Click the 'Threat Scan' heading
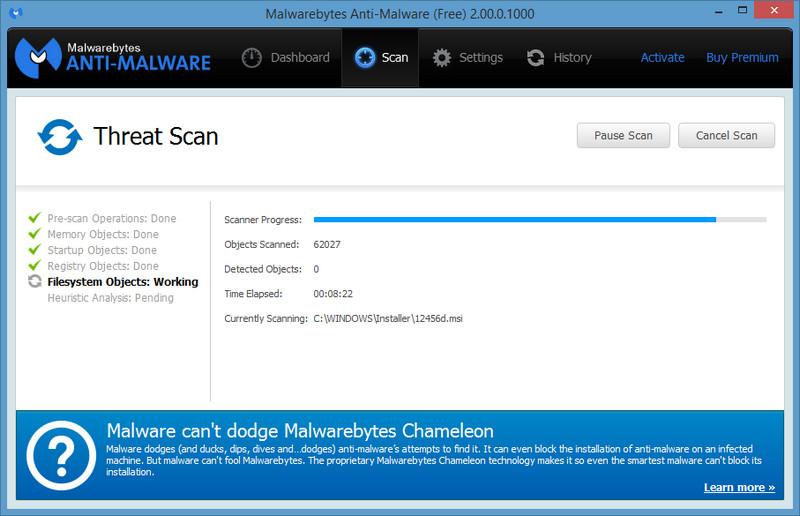800x516 pixels. (x=156, y=137)
